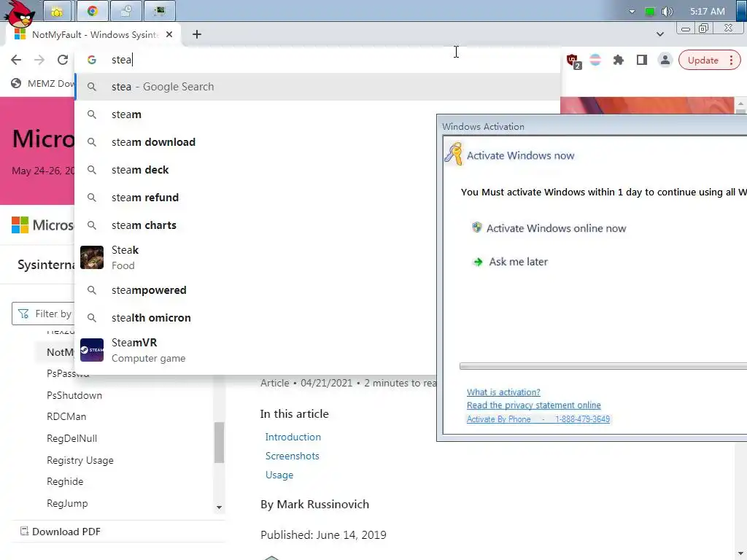Select the NotMyFault browser tab

pyautogui.click(x=94, y=34)
